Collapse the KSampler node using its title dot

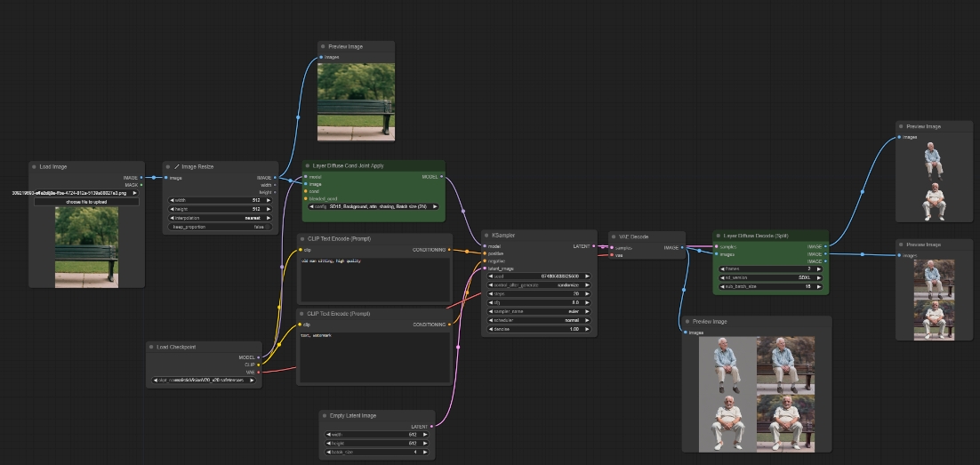pyautogui.click(x=486, y=236)
